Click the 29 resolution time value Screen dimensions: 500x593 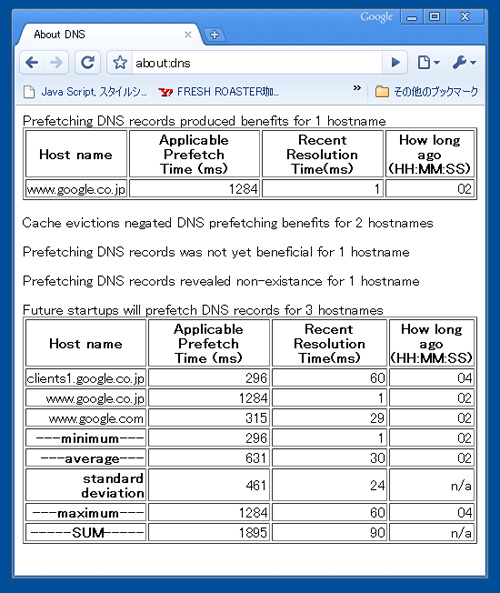click(329, 418)
